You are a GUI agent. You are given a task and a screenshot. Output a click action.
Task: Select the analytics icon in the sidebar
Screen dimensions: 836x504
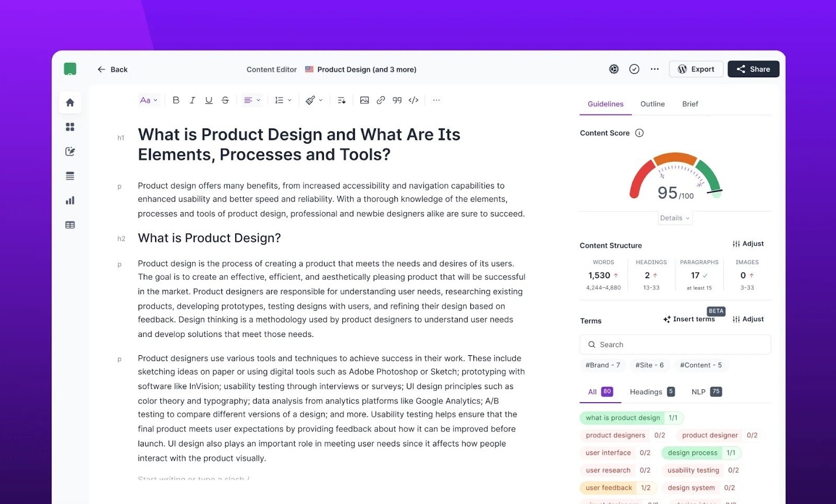click(70, 200)
